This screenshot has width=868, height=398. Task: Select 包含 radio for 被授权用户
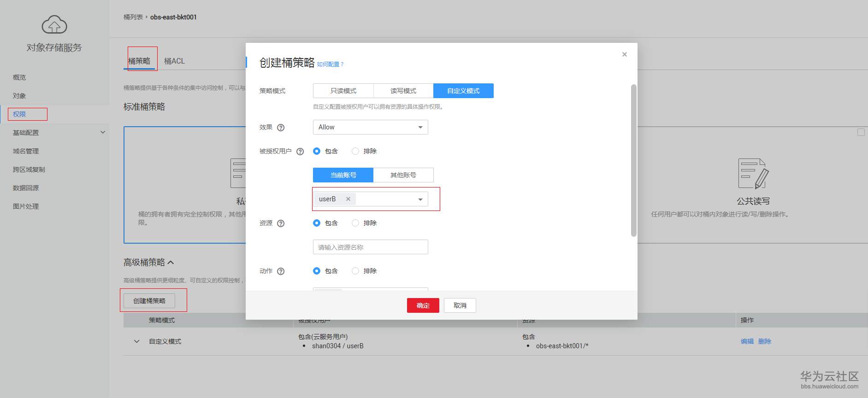point(317,151)
